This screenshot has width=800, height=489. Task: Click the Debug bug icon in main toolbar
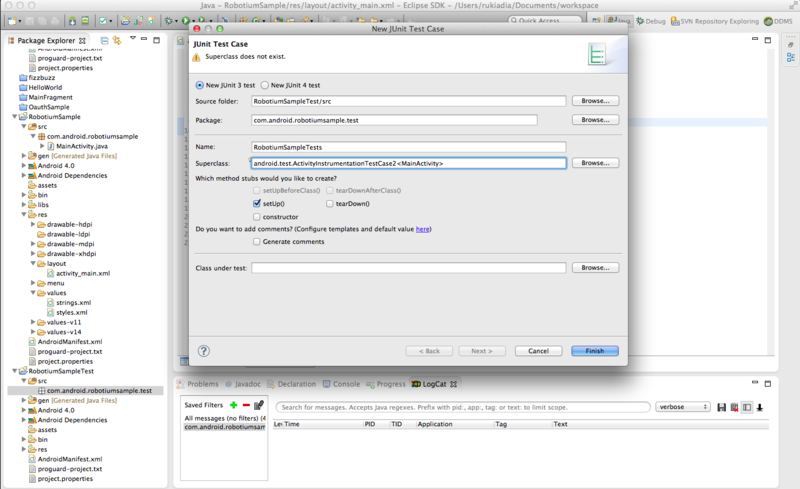[x=168, y=21]
